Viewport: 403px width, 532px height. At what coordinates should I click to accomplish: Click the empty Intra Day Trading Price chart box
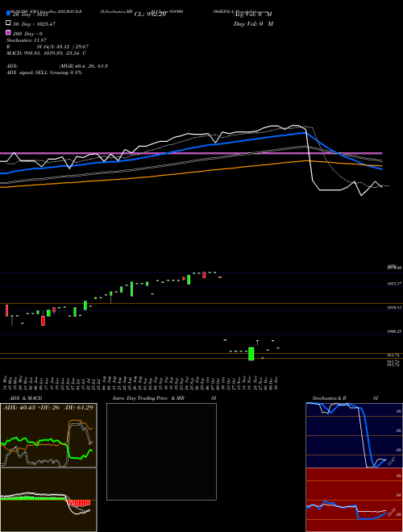pos(161,451)
